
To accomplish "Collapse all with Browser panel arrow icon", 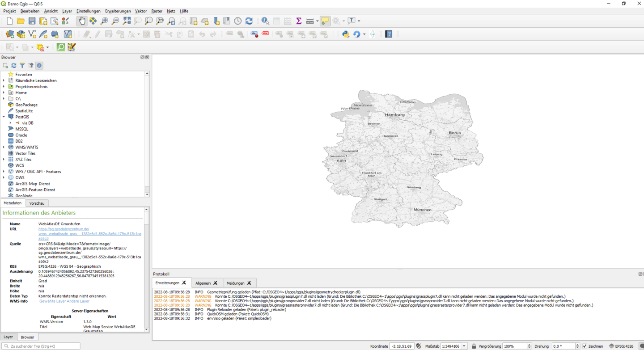I will tap(31, 66).
